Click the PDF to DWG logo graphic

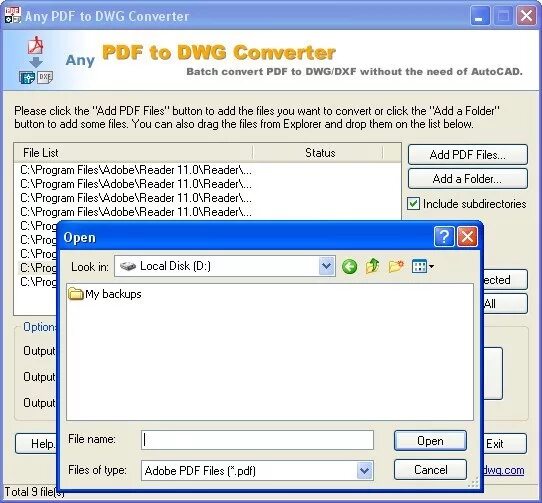[36, 60]
